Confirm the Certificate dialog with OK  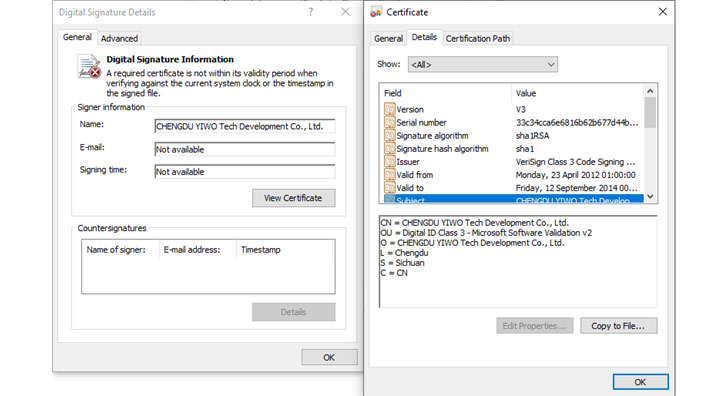pyautogui.click(x=640, y=382)
